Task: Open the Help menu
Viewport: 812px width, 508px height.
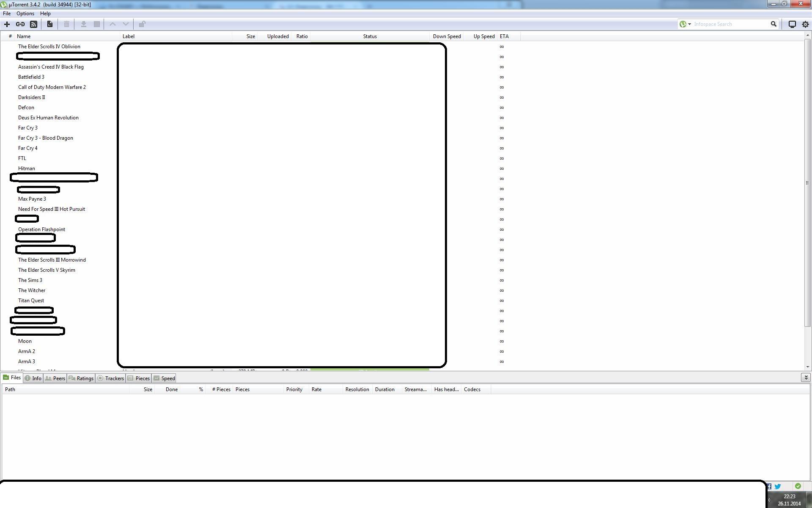Action: pyautogui.click(x=45, y=14)
